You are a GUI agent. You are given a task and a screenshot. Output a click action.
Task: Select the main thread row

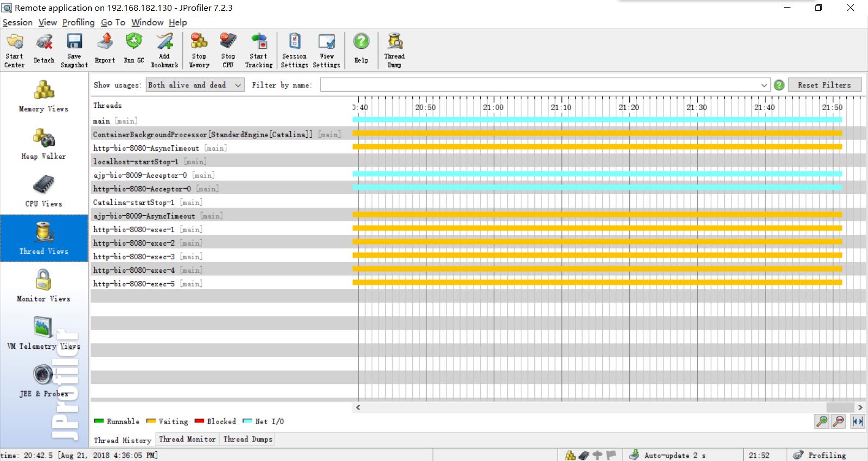click(x=477, y=120)
